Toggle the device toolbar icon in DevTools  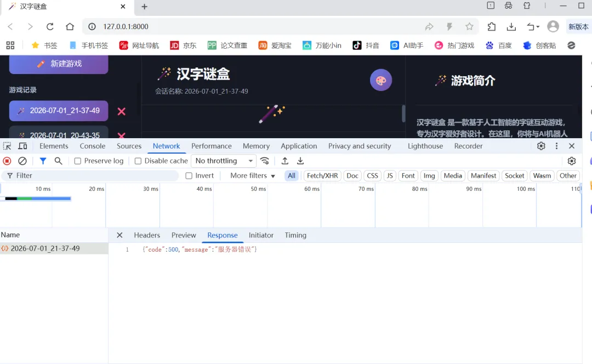pyautogui.click(x=22, y=146)
